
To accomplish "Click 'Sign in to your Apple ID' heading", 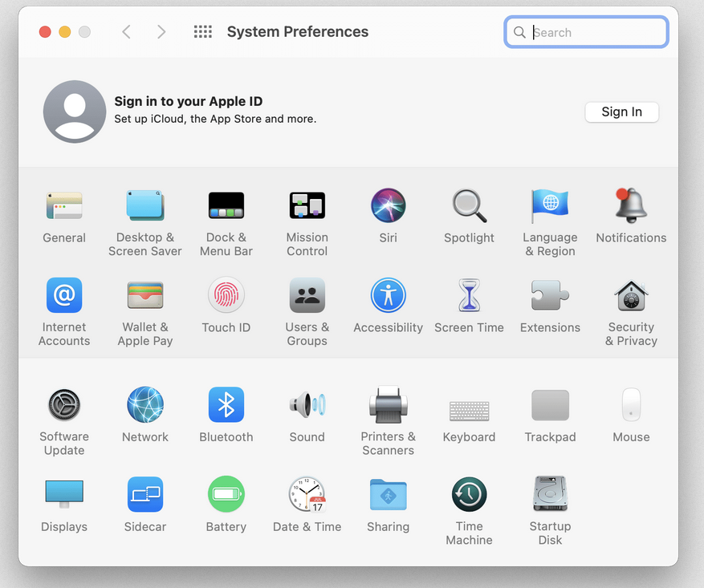I will pos(188,101).
